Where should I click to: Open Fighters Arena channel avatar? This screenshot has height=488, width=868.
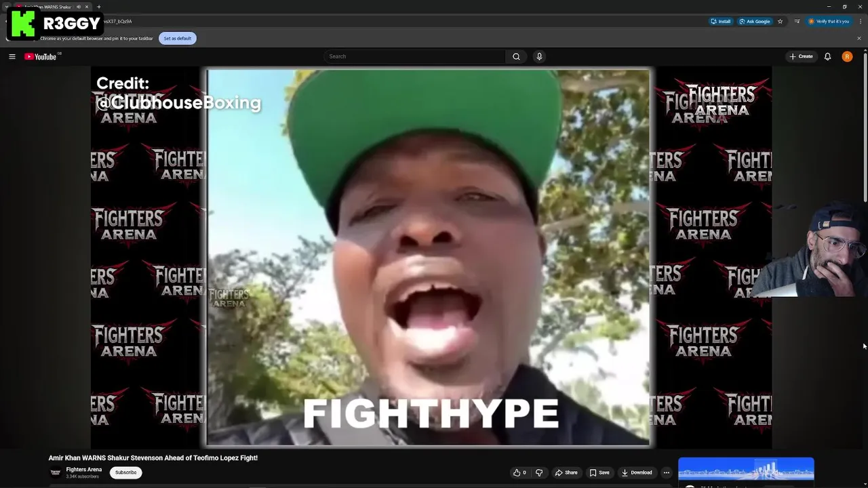click(x=56, y=472)
